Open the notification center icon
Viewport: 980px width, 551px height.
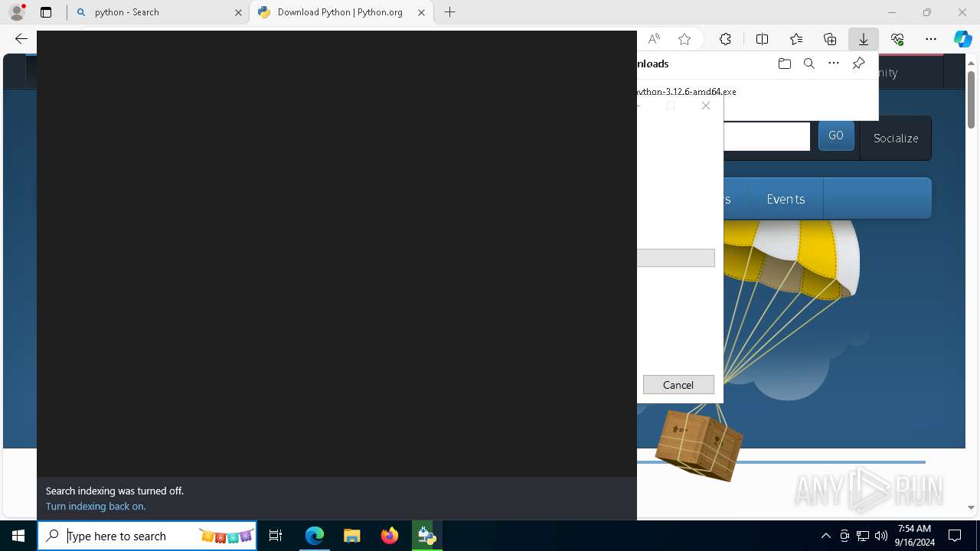click(955, 536)
